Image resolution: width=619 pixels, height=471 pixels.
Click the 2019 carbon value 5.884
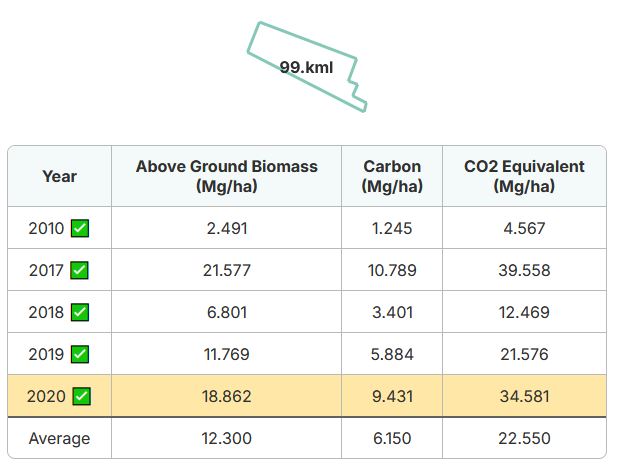pyautogui.click(x=392, y=354)
